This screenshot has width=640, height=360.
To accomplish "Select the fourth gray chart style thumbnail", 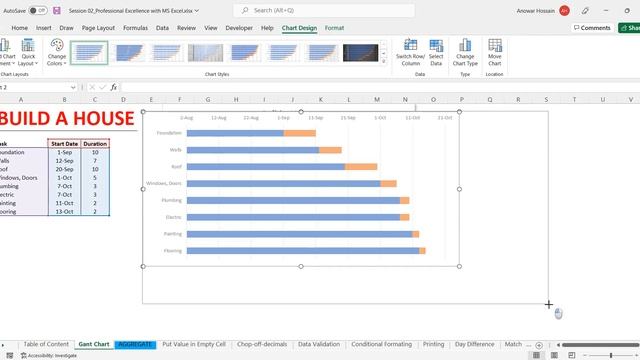I will click(205, 53).
